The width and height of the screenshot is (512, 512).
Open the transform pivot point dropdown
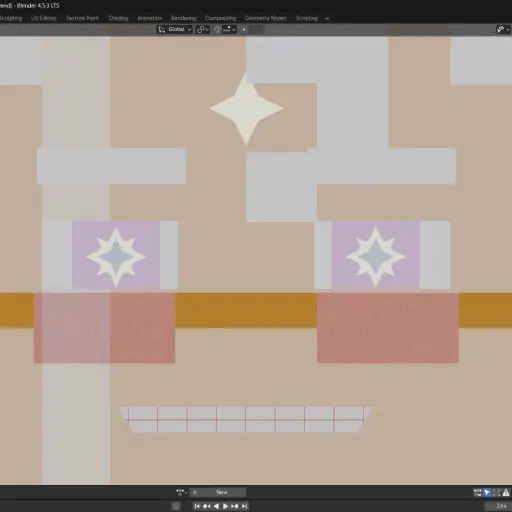click(x=202, y=29)
